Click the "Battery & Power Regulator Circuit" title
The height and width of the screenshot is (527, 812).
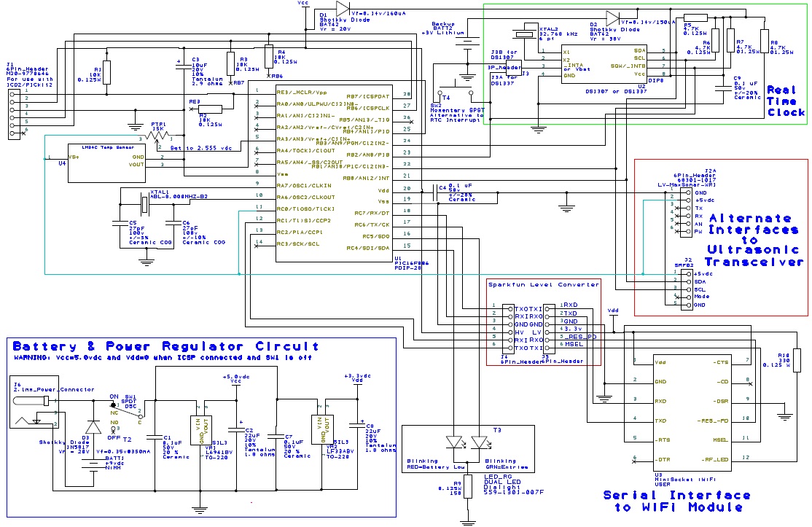pyautogui.click(x=165, y=346)
